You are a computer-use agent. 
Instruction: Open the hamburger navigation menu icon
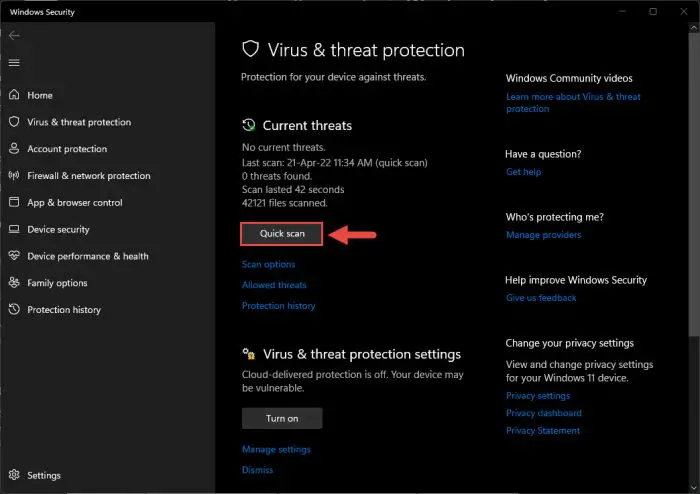pyautogui.click(x=14, y=62)
